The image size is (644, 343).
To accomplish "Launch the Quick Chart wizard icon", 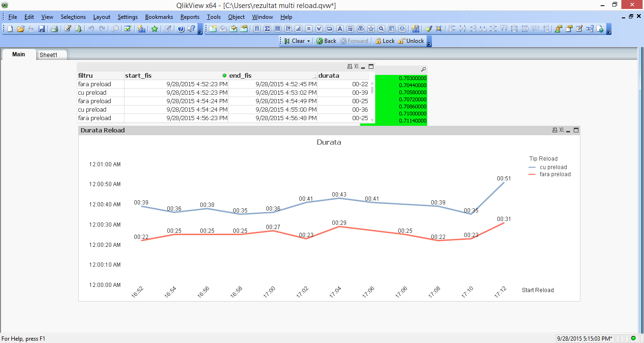I will (x=141, y=29).
